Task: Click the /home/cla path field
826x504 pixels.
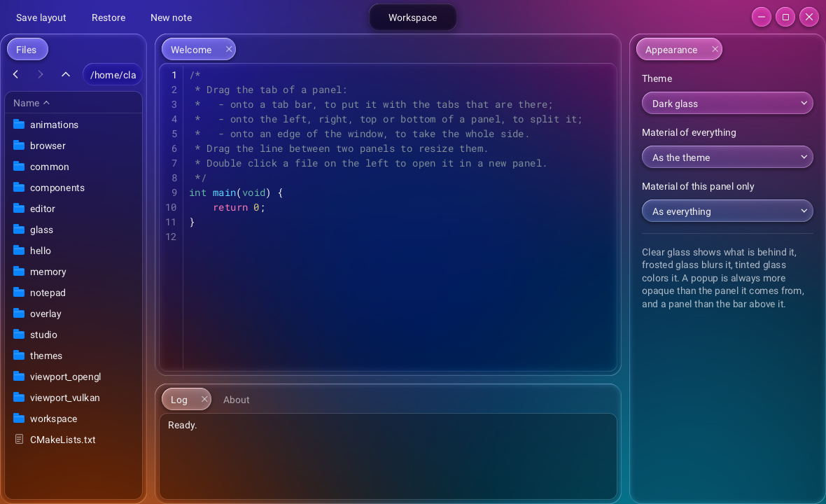Action: point(113,74)
